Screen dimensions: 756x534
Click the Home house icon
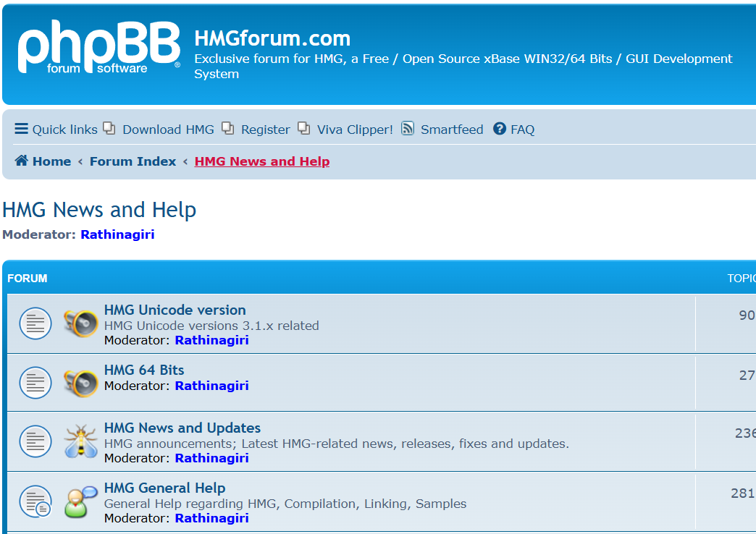point(21,161)
